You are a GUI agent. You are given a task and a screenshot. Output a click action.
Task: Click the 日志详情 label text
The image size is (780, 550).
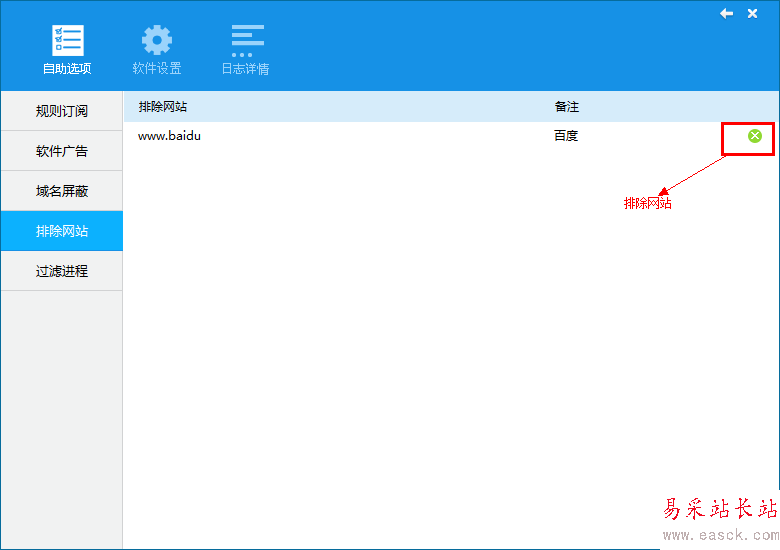click(245, 69)
